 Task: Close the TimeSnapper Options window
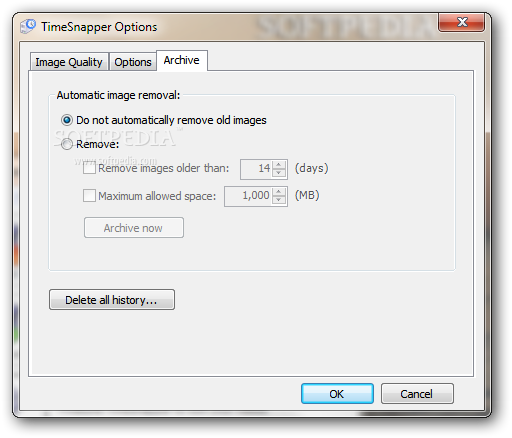tap(461, 22)
